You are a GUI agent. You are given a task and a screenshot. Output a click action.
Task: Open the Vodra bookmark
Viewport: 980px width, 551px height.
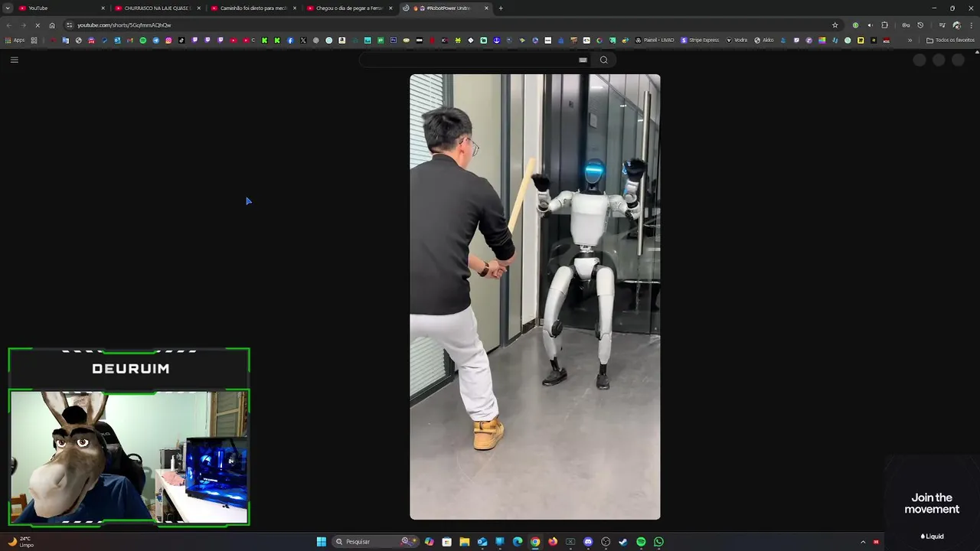pos(737,40)
